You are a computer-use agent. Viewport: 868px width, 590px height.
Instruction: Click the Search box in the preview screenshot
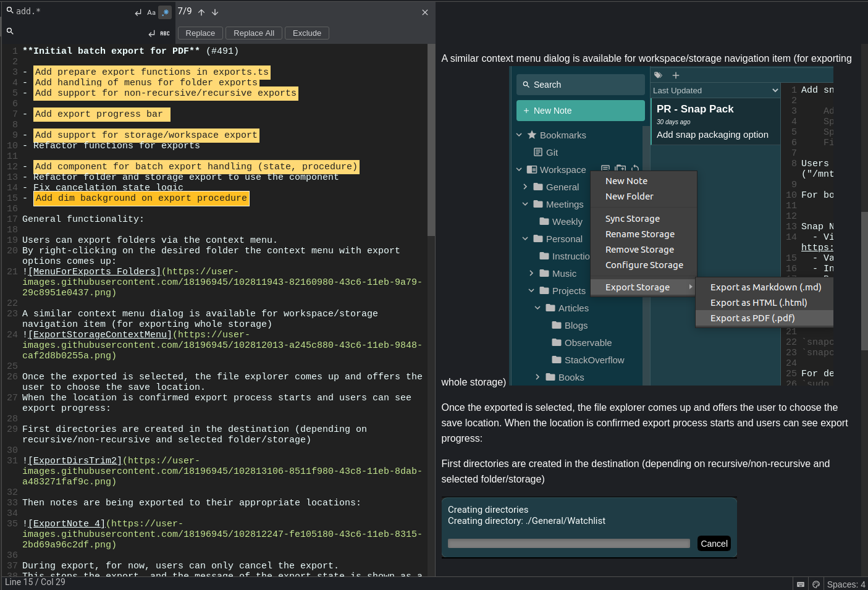pos(581,85)
